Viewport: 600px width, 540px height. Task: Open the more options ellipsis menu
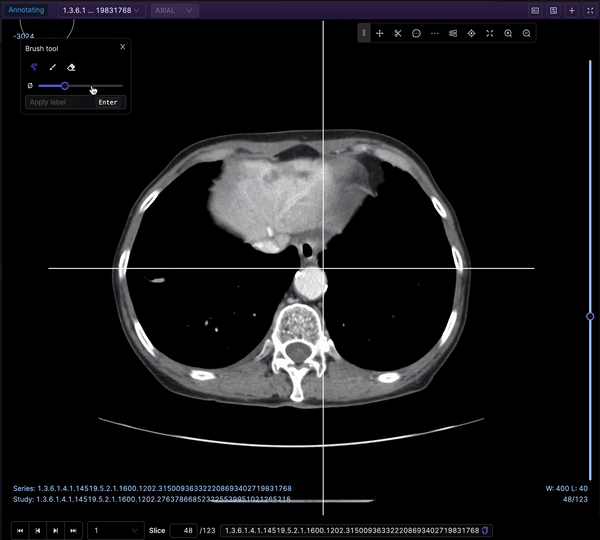pyautogui.click(x=434, y=33)
